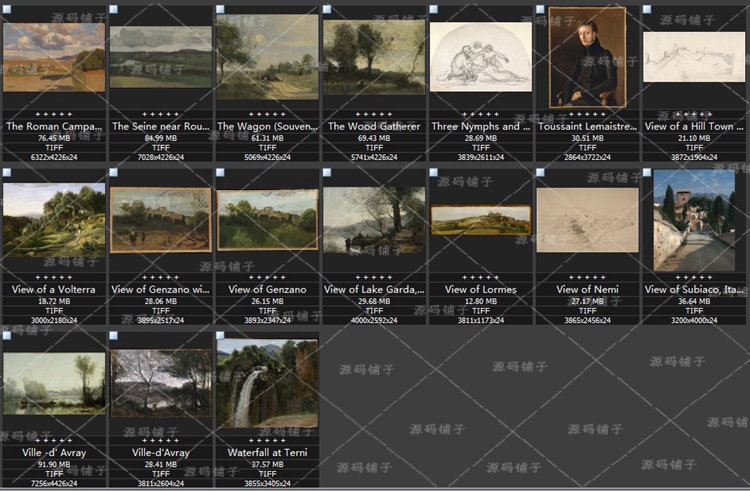Select the 'View of a Hill Town ...' label

coord(694,127)
